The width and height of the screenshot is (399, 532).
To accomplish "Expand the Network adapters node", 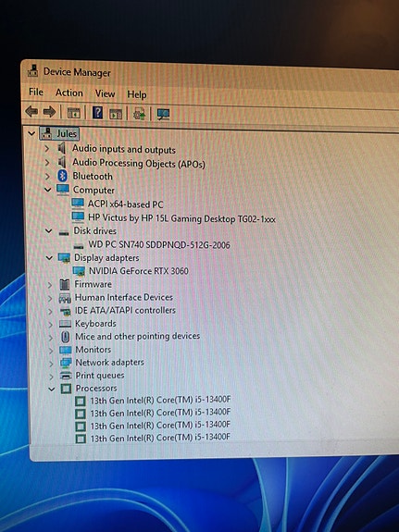I will click(x=51, y=364).
